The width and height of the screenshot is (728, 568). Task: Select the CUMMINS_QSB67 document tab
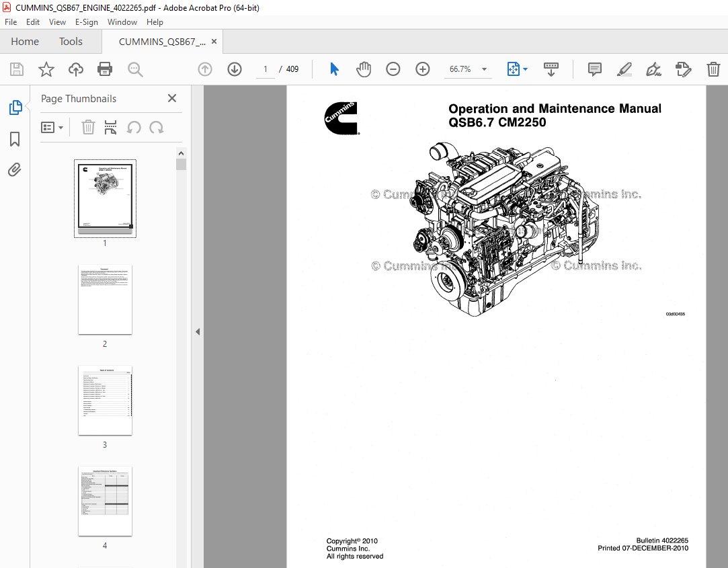162,42
